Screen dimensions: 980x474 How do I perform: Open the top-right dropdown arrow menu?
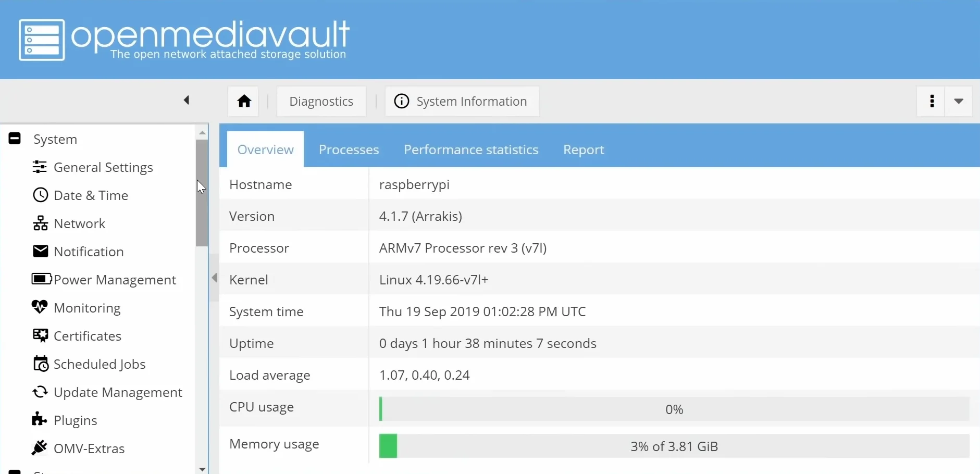pyautogui.click(x=959, y=101)
